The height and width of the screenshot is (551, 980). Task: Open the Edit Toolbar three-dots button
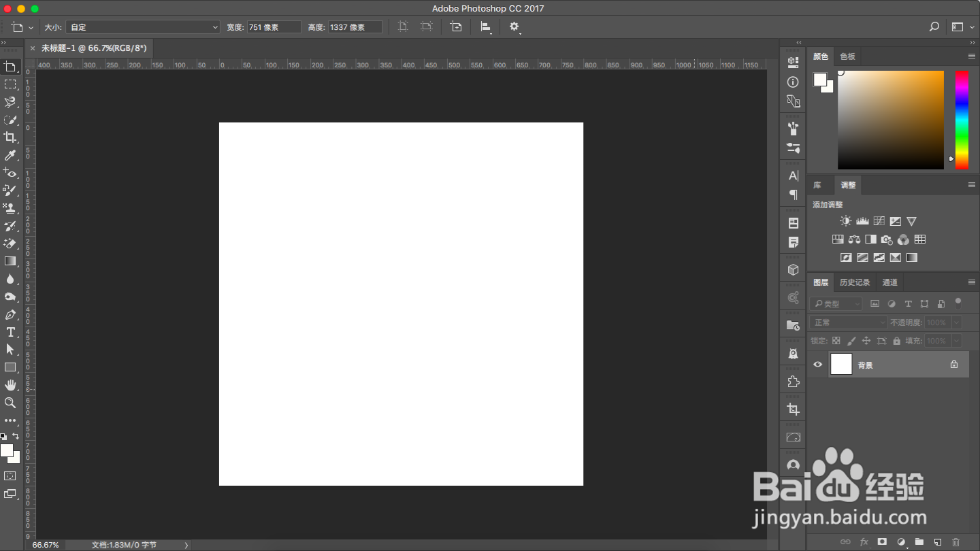click(10, 420)
